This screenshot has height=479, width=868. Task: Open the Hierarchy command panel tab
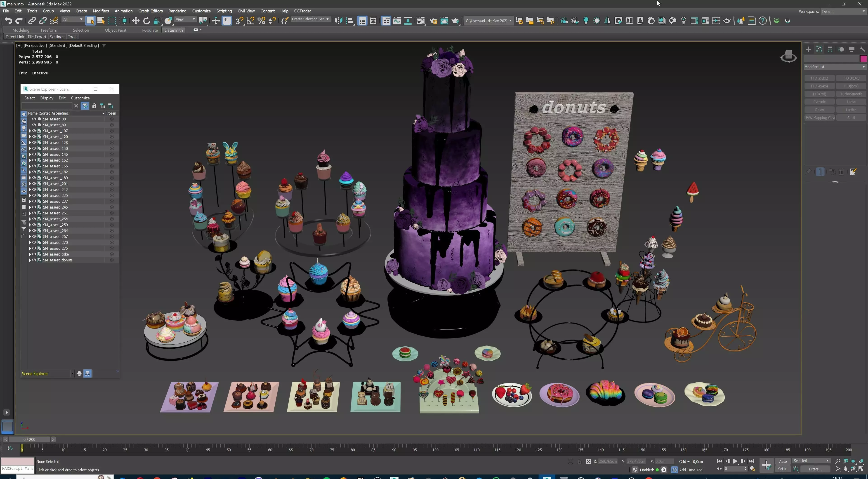[830, 49]
